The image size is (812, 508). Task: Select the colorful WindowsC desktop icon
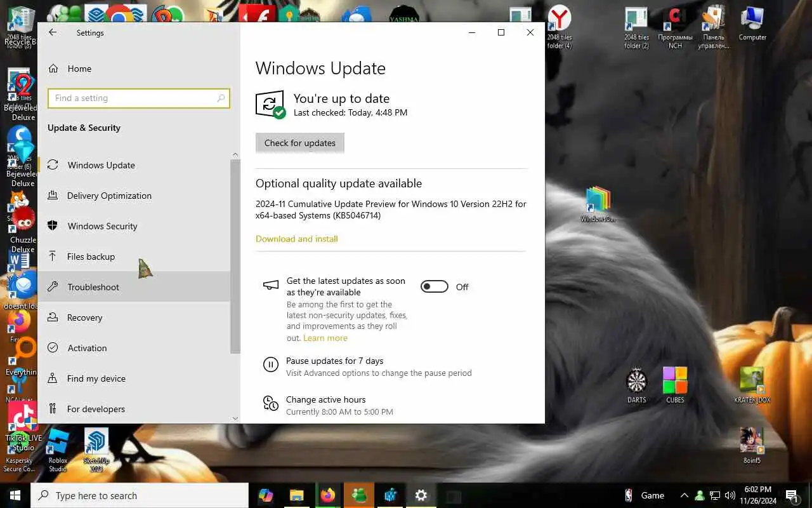point(598,204)
